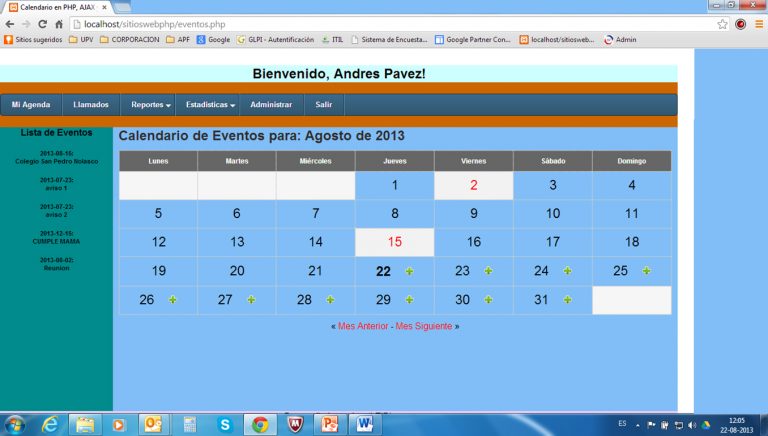This screenshot has height=436, width=768.
Task: Expand the Reportes dropdown menu
Action: [151, 105]
